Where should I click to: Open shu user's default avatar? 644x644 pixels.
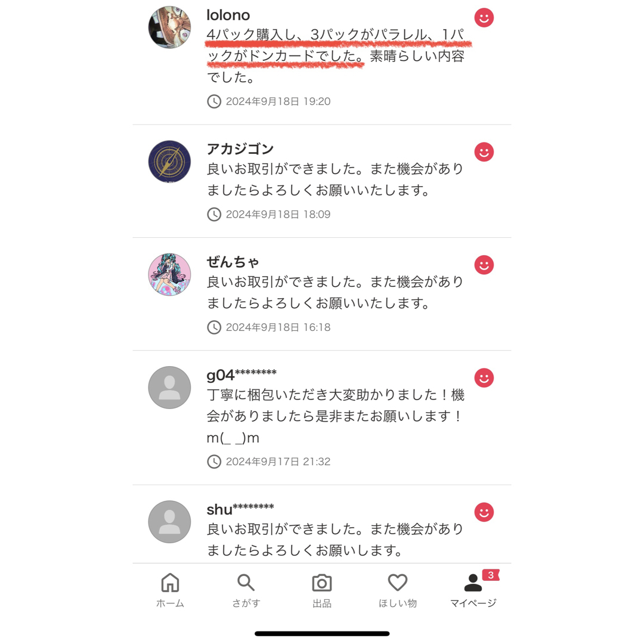(169, 522)
